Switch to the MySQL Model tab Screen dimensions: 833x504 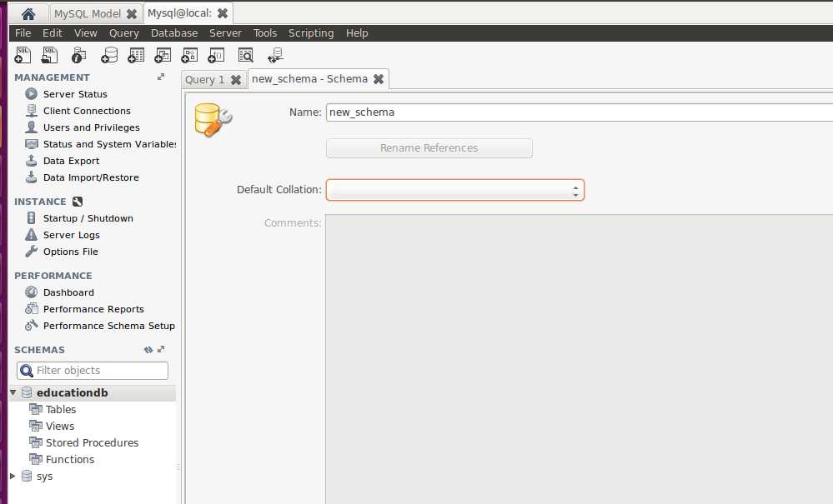88,14
